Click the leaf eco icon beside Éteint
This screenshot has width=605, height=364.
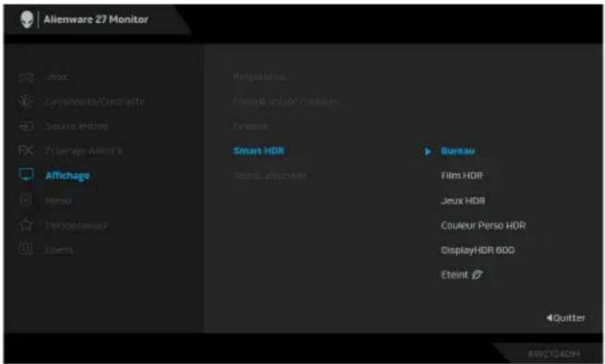coord(478,275)
